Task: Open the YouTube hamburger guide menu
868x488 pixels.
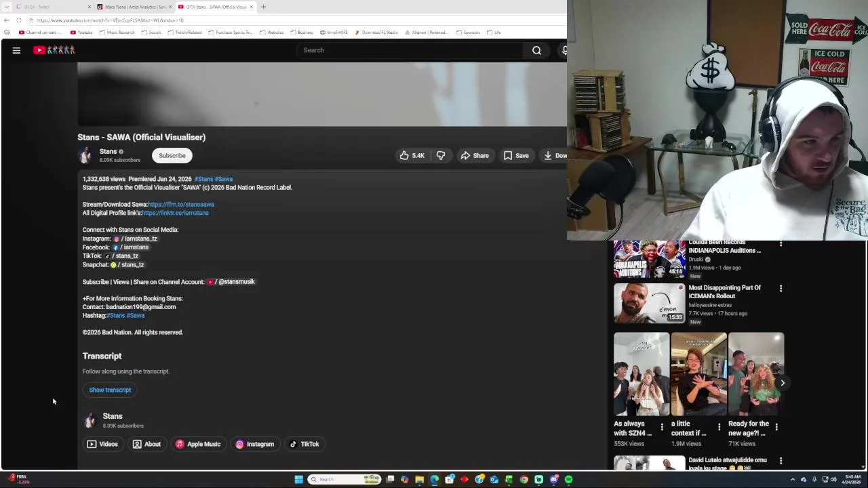Action: (x=16, y=50)
